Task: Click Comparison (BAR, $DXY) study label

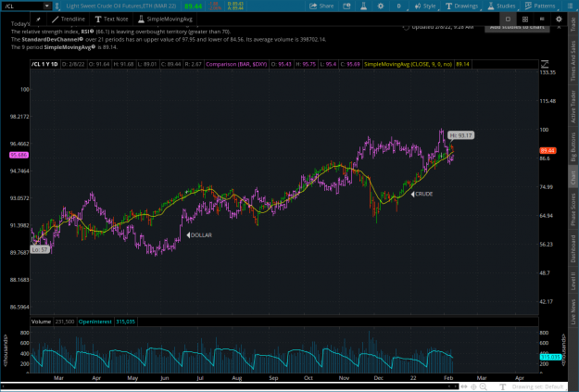Action: [x=236, y=64]
